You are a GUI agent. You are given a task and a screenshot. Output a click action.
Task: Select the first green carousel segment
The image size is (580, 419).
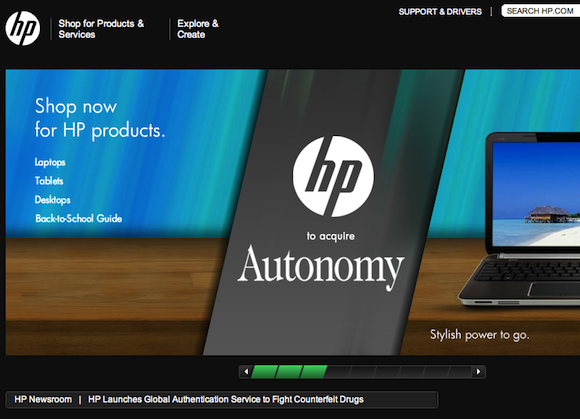(264, 372)
